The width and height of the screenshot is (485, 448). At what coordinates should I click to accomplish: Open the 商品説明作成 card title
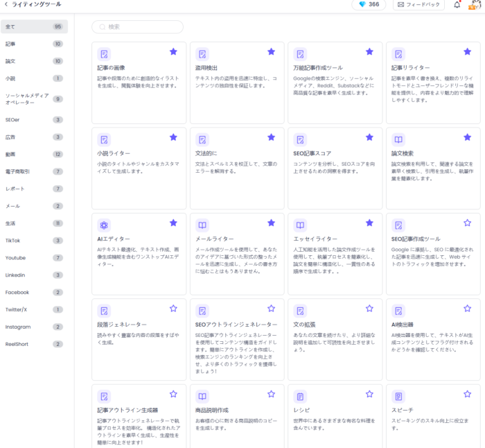(211, 411)
